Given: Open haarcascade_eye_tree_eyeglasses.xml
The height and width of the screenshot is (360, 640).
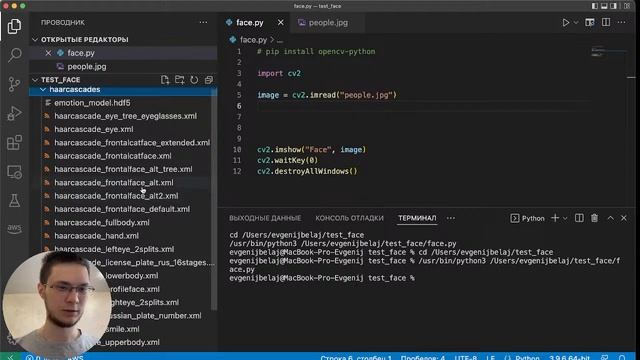Looking at the screenshot, I should 125,116.
